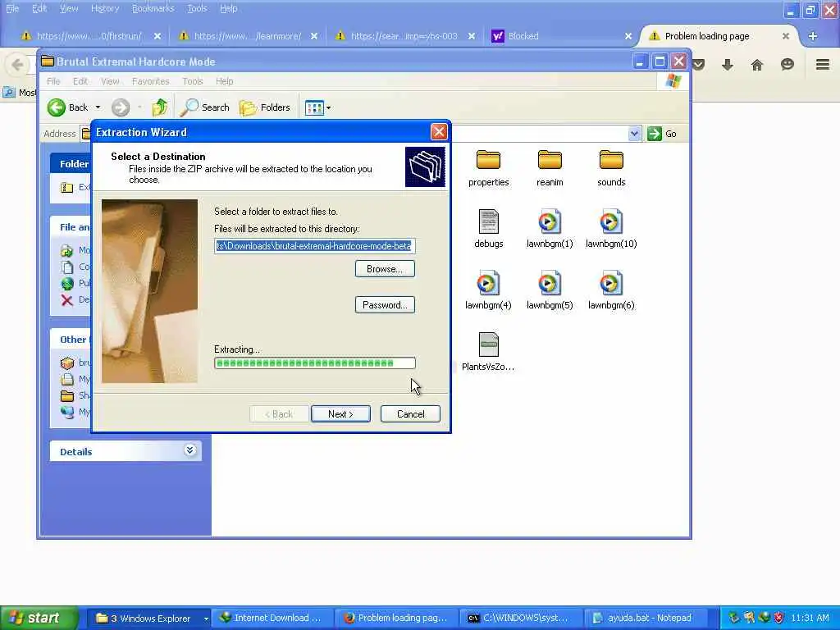Open the reanim folder
The image size is (840, 630).
(550, 167)
